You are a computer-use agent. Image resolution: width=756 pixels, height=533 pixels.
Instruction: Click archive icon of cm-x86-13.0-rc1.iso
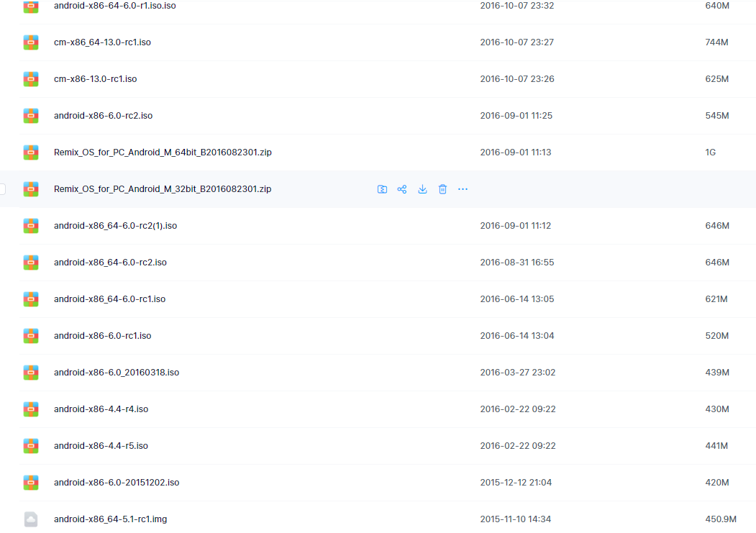click(31, 79)
